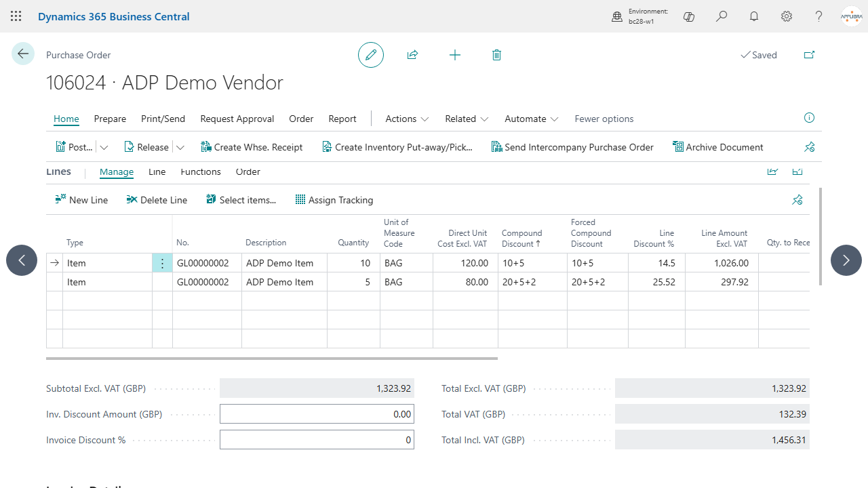
Task: Click the page vertical scrollbar
Action: [821, 237]
